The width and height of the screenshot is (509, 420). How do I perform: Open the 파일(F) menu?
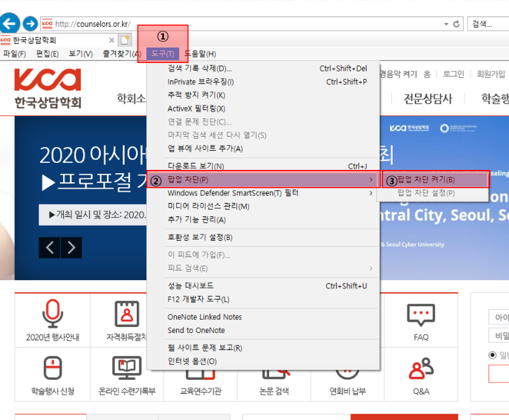(15, 54)
